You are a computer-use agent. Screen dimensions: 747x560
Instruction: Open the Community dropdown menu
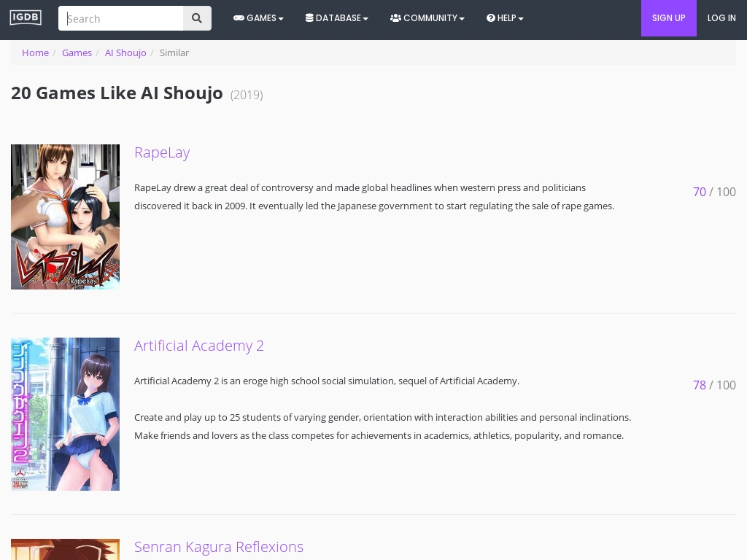[x=427, y=18]
